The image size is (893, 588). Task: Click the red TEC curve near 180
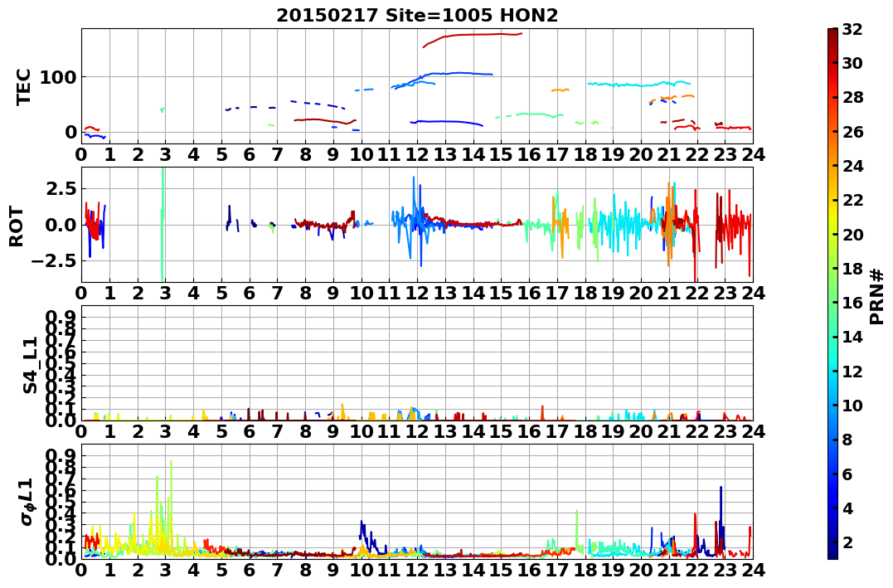(x=473, y=36)
